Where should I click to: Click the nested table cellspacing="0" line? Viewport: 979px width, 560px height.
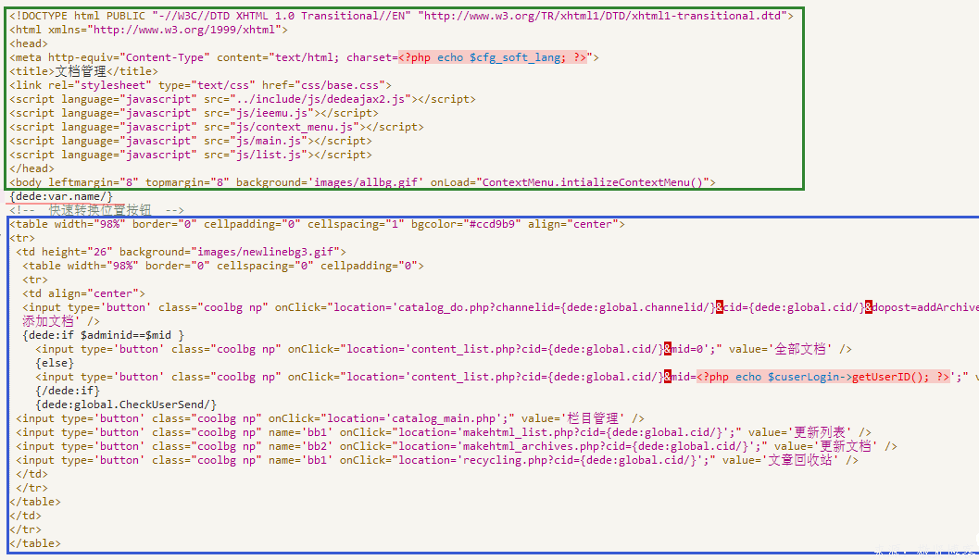(223, 266)
